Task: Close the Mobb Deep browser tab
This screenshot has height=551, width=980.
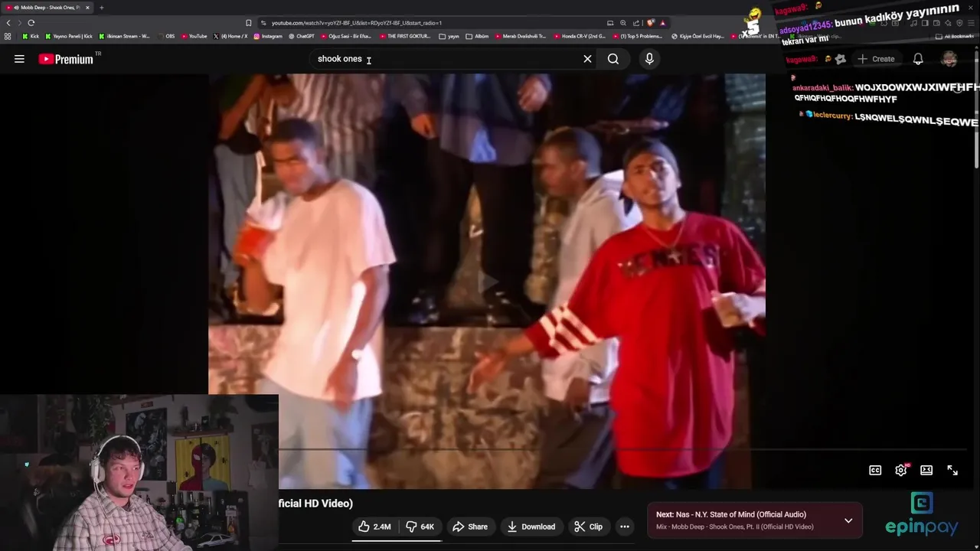Action: coord(87,8)
